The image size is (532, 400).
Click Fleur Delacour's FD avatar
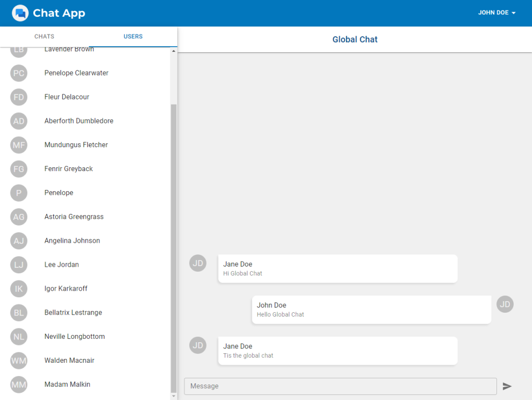click(x=19, y=97)
